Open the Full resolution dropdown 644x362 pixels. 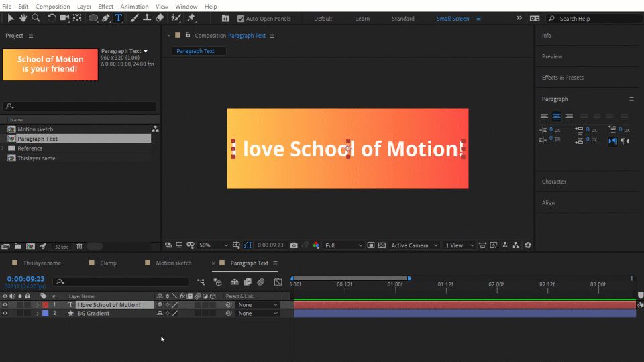pyautogui.click(x=343, y=245)
